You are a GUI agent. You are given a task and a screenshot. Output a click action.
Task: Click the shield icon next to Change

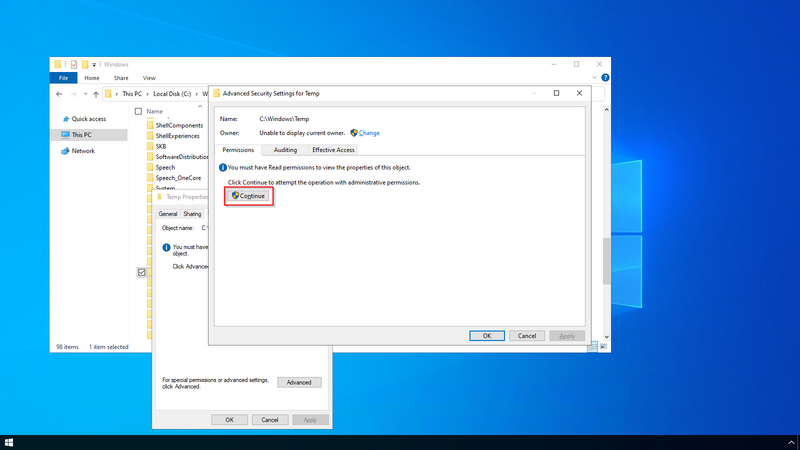[354, 133]
